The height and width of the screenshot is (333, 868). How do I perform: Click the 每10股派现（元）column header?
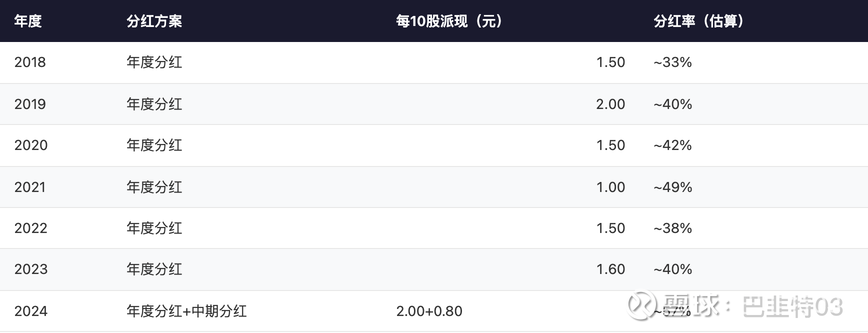[448, 21]
